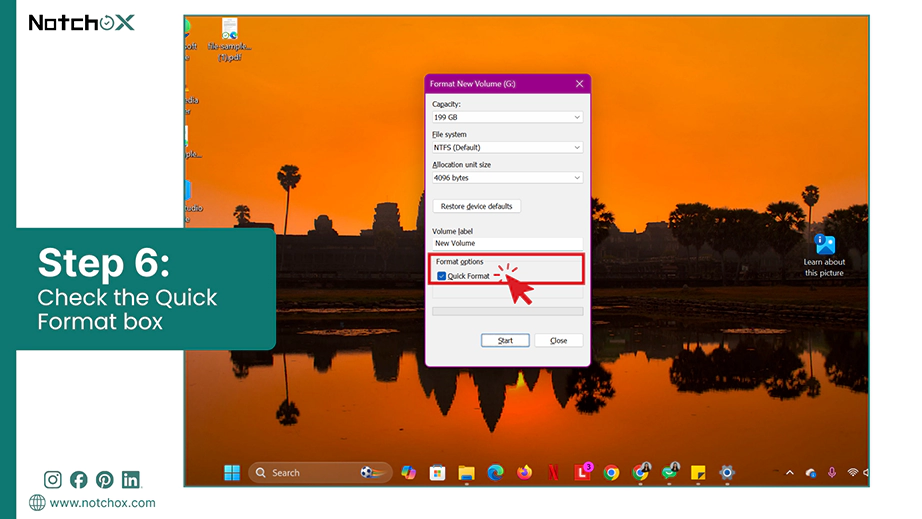Open the green chat app with profile badge
Viewport: 922px width, 519px height.
coord(670,472)
